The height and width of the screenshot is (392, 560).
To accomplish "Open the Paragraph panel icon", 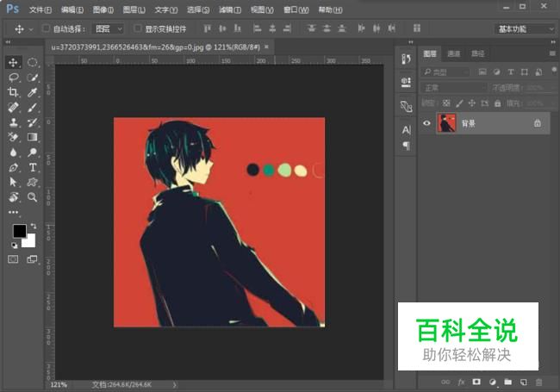I will 406,146.
